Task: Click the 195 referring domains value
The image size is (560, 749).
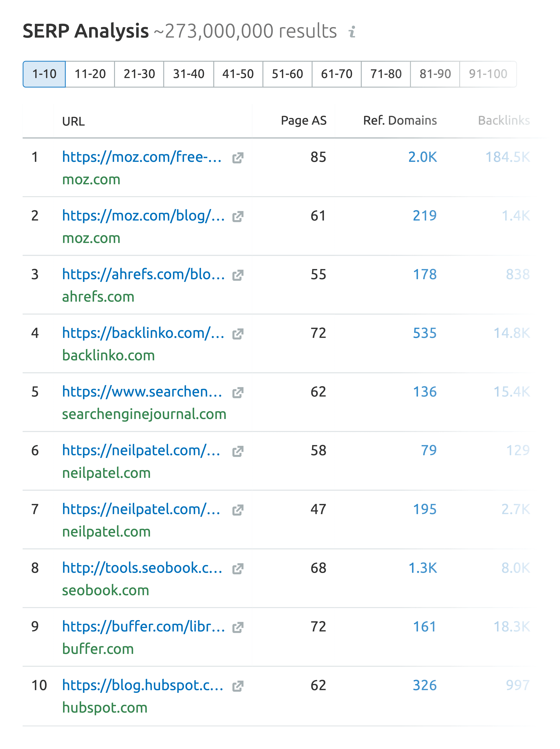Action: 425,509
